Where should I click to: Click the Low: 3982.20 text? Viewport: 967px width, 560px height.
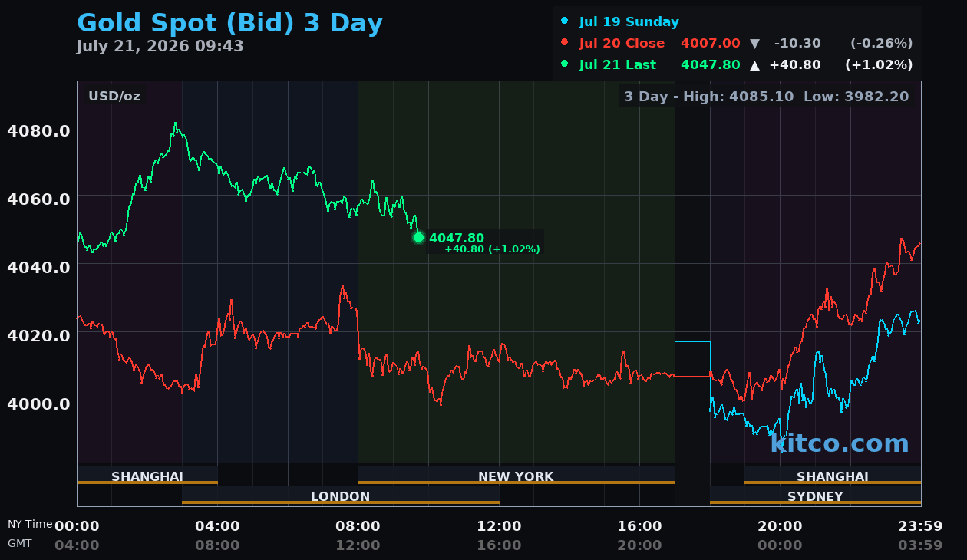[856, 96]
